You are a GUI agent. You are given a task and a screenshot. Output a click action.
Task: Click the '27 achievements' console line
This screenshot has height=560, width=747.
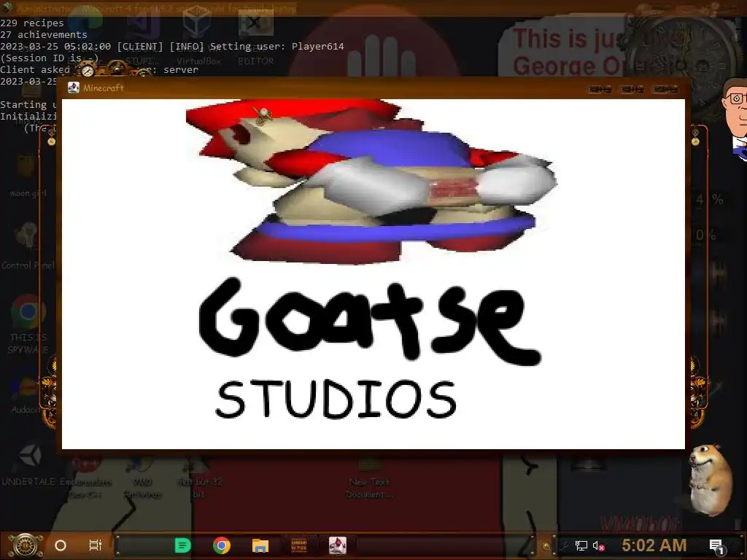click(43, 35)
